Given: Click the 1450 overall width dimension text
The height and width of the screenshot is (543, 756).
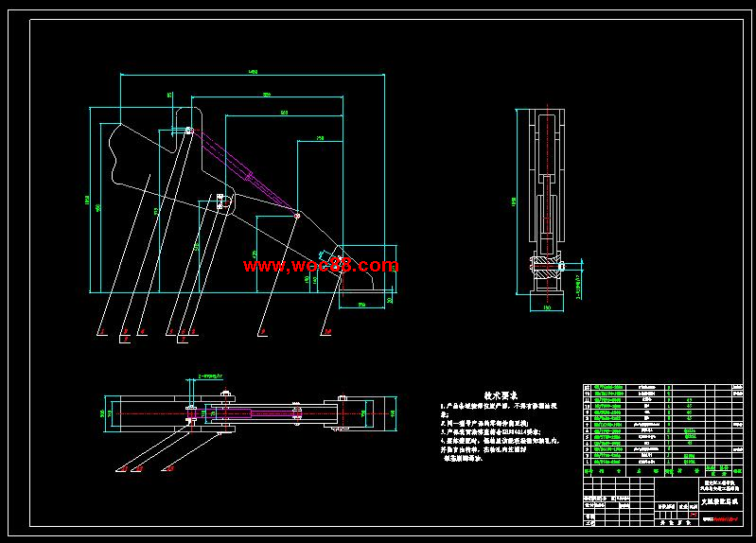Looking at the screenshot, I should click(x=253, y=72).
